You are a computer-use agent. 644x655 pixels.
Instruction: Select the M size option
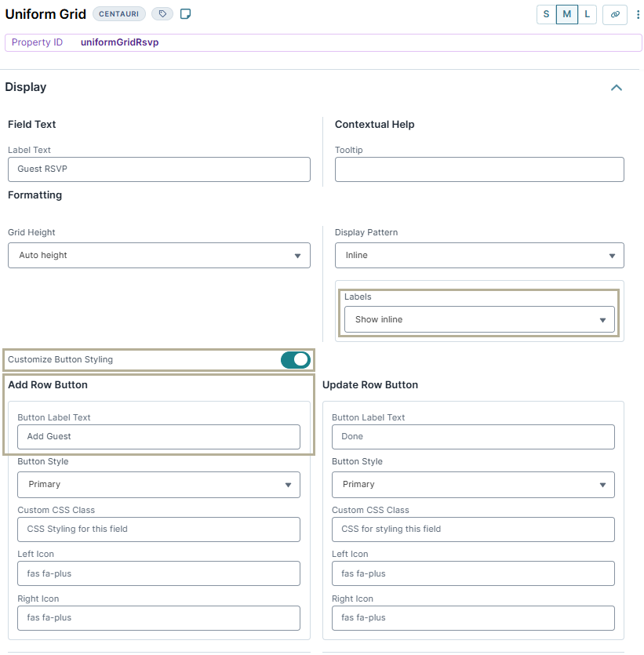(566, 14)
